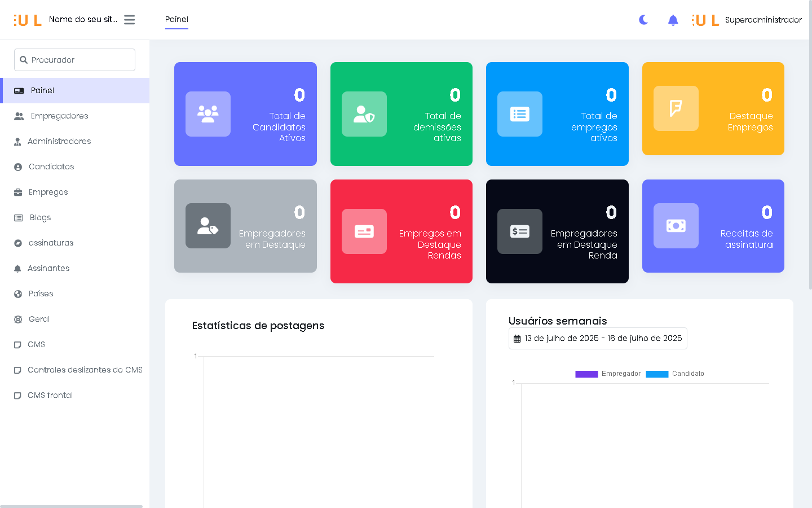
Task: Click the Total de empregos ativos list icon
Action: click(519, 114)
